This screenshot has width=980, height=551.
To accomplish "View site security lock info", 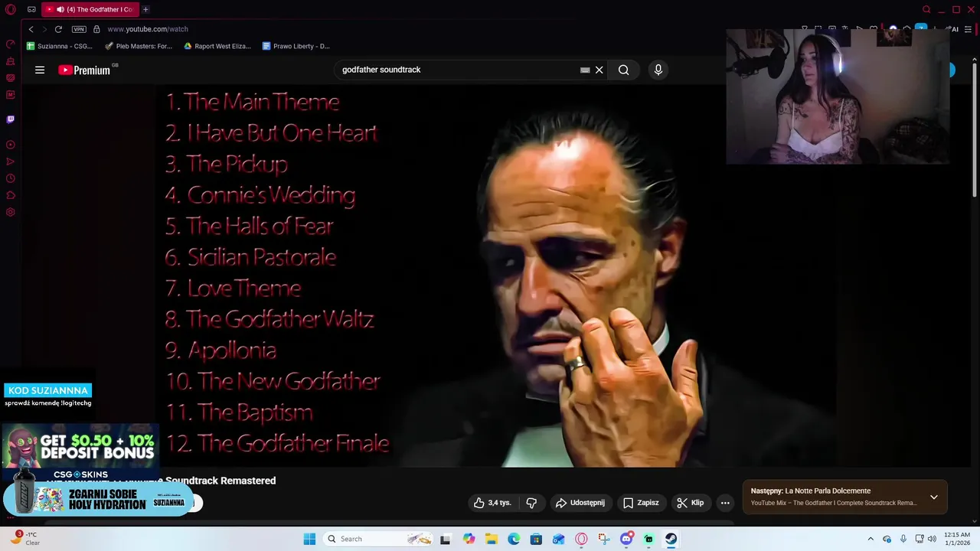I will pos(96,29).
